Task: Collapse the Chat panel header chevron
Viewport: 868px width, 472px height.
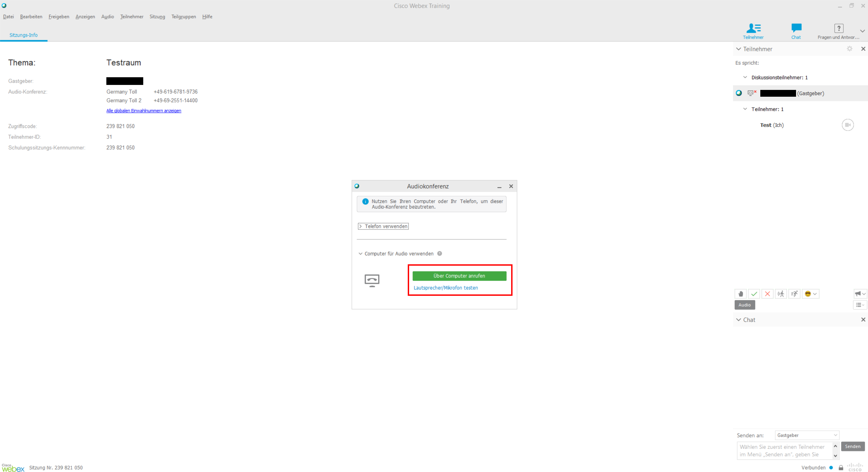Action: (739, 320)
